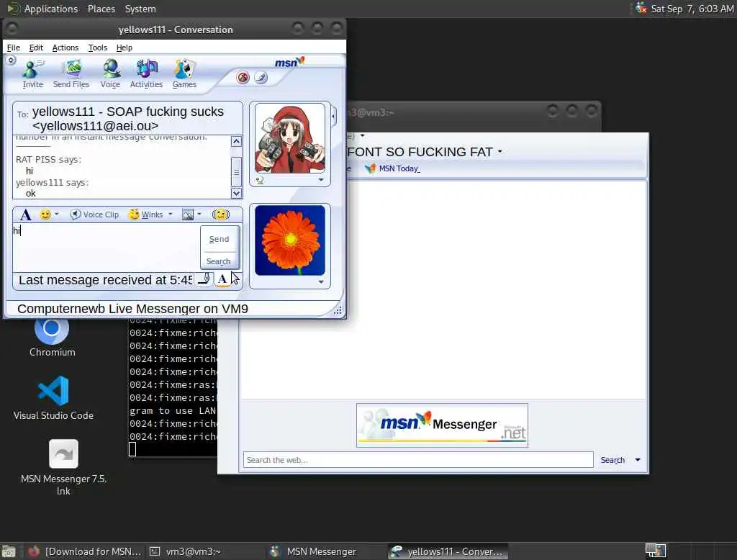This screenshot has height=560, width=737.
Task: Expand the Winks dropdown arrow
Action: pyautogui.click(x=171, y=214)
